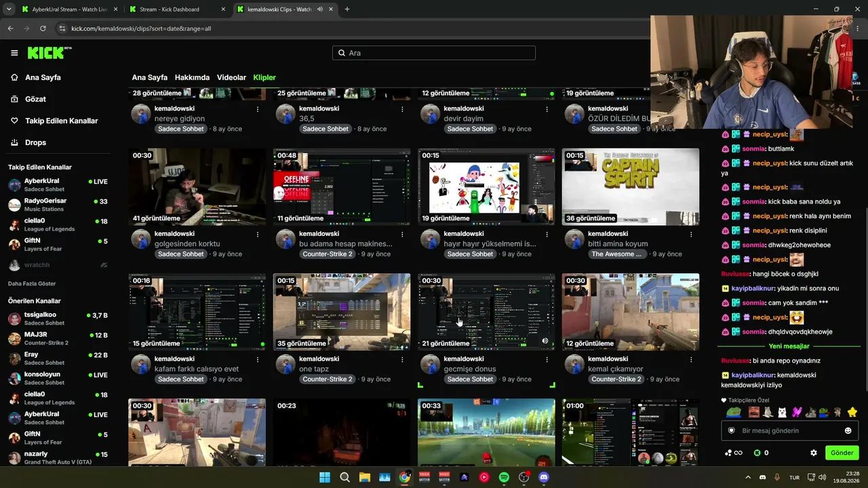Open Gözat in the left sidebar
Viewport: 868px width, 488px height.
pos(35,99)
